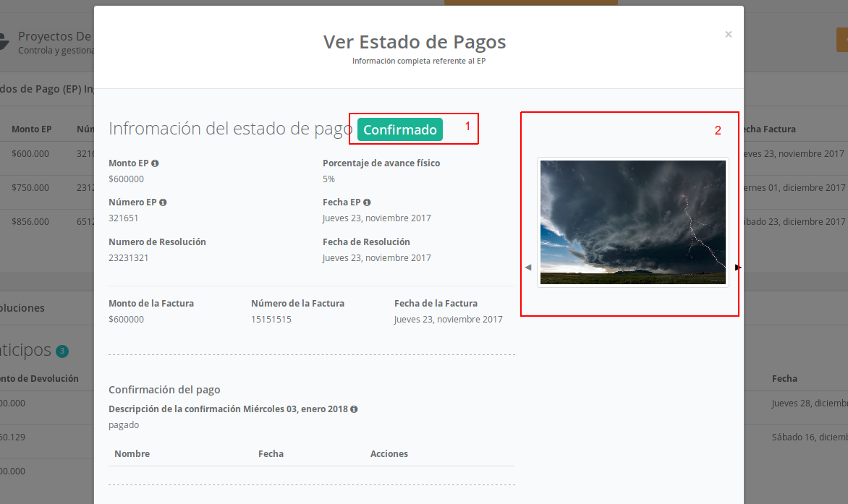The width and height of the screenshot is (848, 504).
Task: Click the info icon next to Fecha EP
Action: [x=367, y=202]
